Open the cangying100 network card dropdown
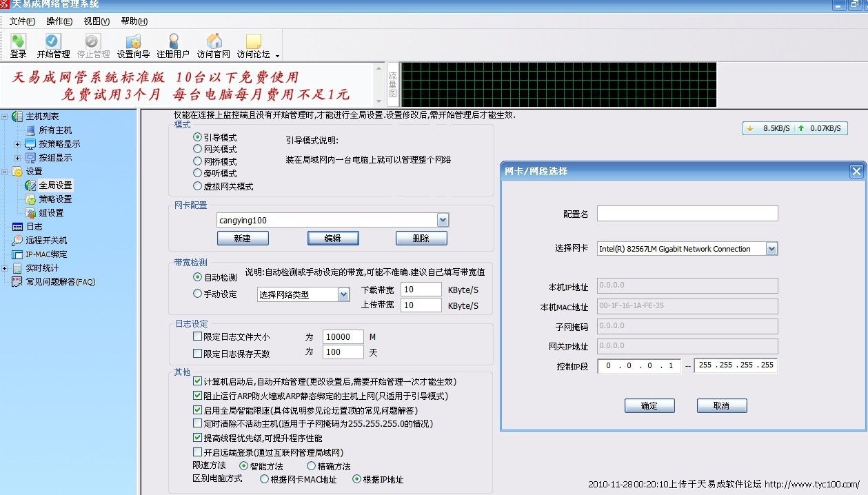Image resolution: width=868 pixels, height=495 pixels. click(443, 220)
